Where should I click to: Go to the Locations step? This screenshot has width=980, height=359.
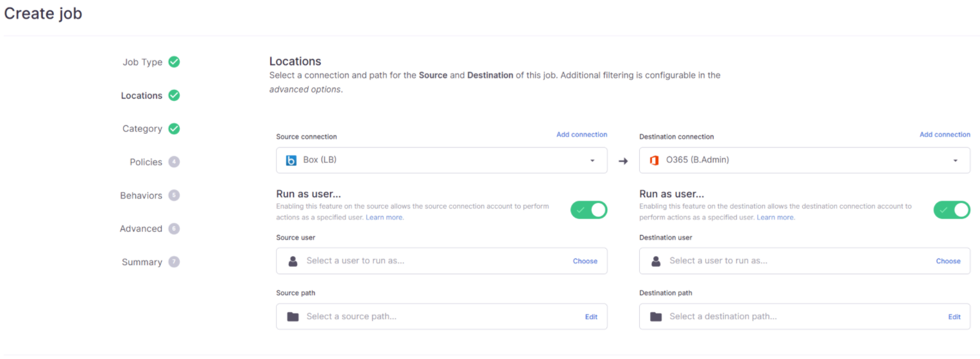[x=142, y=96]
